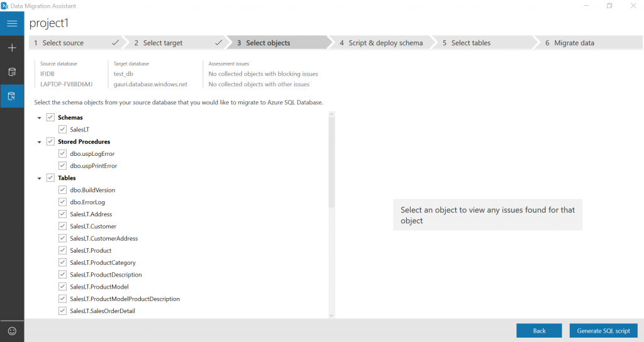This screenshot has width=644, height=342.
Task: Click target server gauri.database.windows.net
Action: point(150,84)
